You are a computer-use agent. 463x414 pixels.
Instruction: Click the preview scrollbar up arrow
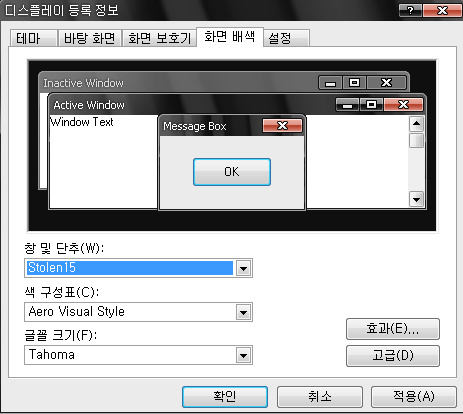(416, 124)
